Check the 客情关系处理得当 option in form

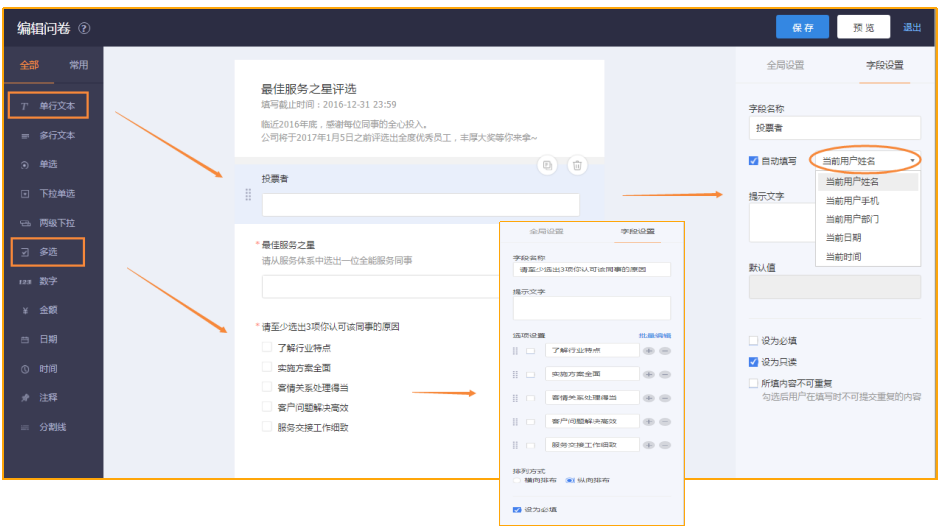click(x=267, y=387)
